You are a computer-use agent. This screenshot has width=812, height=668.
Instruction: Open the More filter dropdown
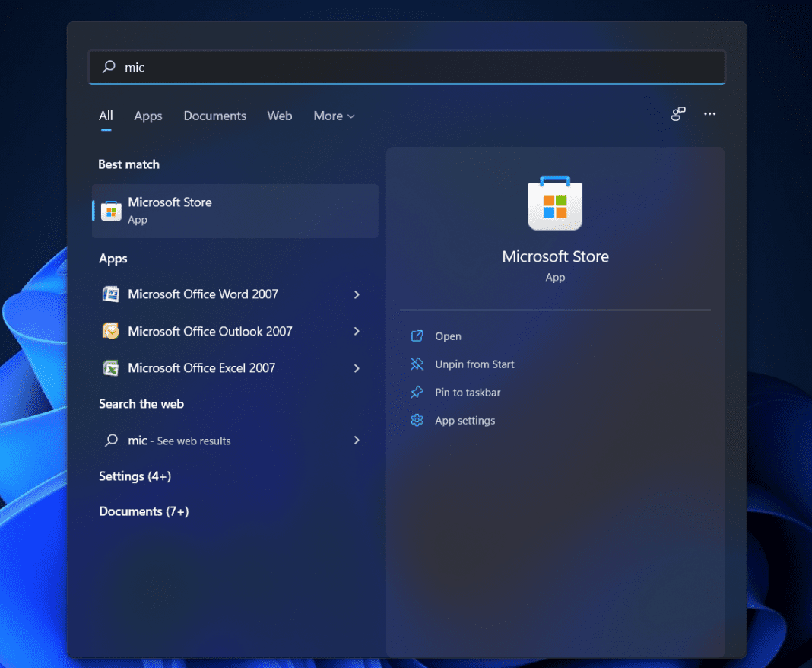pyautogui.click(x=333, y=116)
